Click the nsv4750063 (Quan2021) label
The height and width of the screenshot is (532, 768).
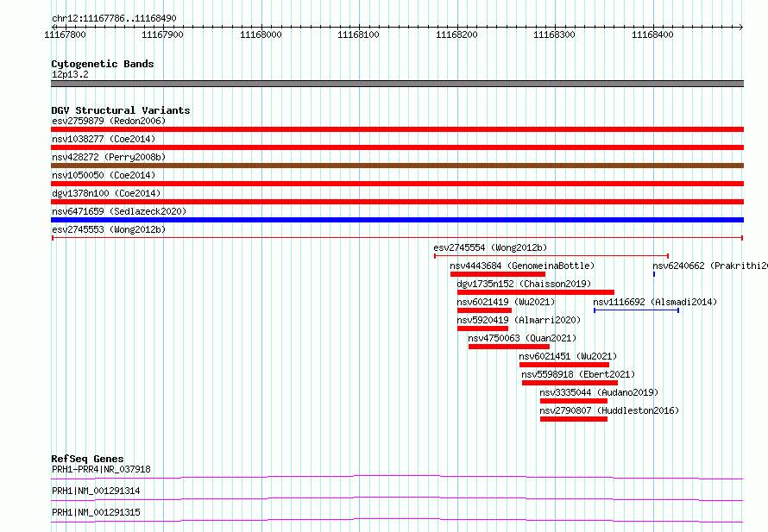[522, 338]
